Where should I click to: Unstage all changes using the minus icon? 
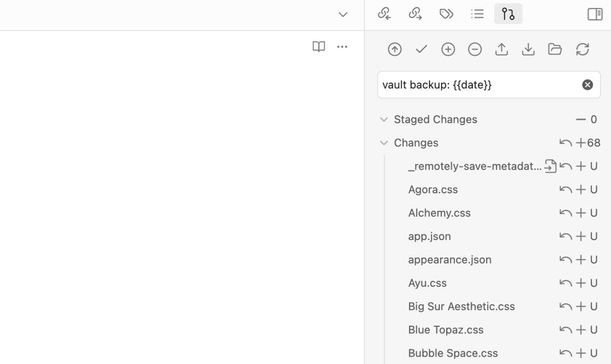tap(475, 49)
